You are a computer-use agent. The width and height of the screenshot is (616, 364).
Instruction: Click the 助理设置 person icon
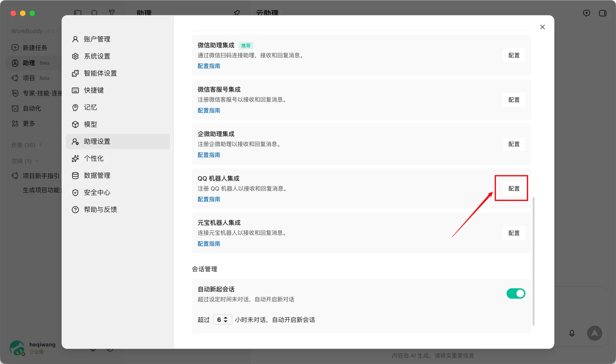[75, 141]
